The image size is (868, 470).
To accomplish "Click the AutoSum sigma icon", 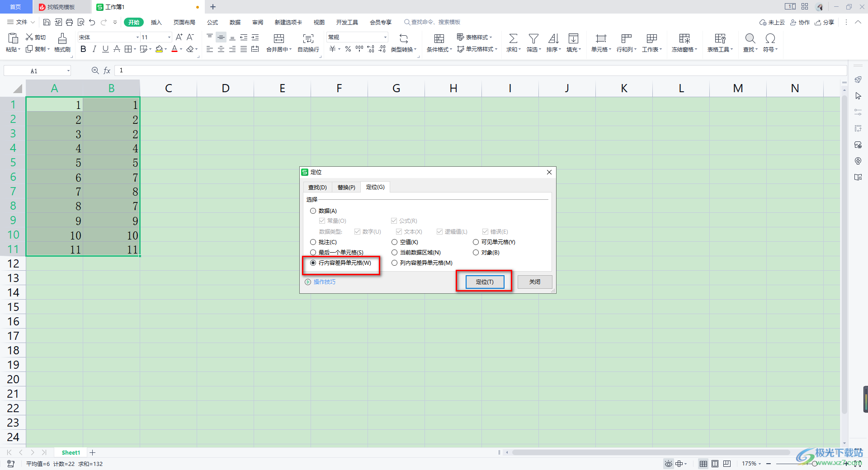I will point(513,38).
